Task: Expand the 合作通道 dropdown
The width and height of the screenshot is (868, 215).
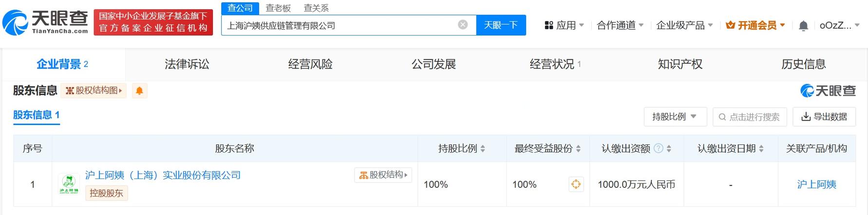Action: click(620, 25)
